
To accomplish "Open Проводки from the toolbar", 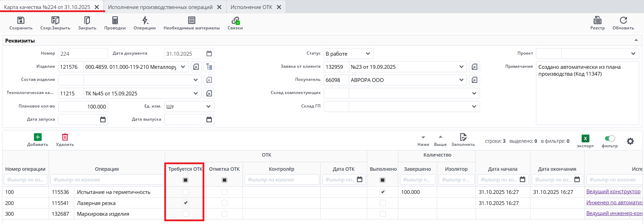I will click(x=115, y=21).
